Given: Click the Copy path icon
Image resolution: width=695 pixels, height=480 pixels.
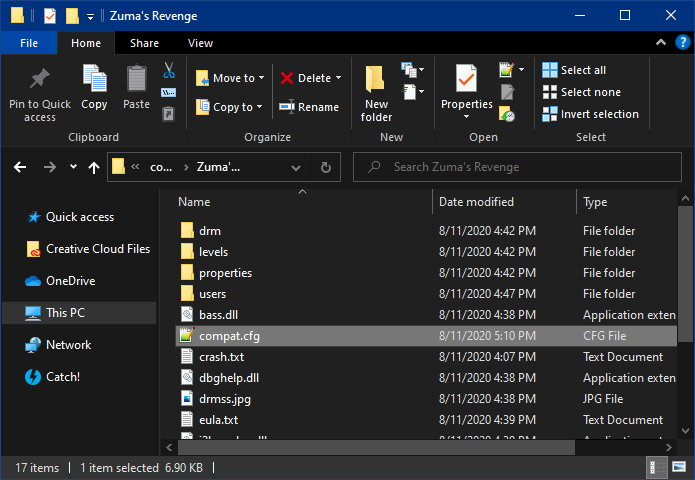Looking at the screenshot, I should coord(168,92).
